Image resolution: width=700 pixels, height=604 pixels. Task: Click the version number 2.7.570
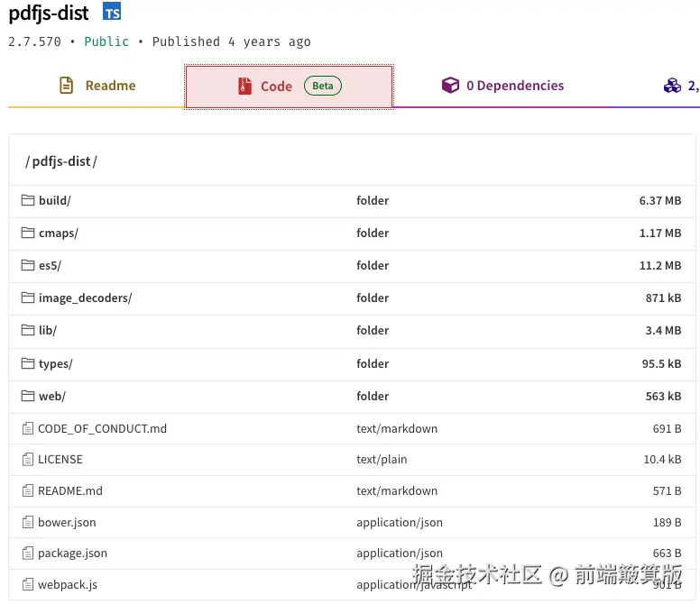point(34,41)
